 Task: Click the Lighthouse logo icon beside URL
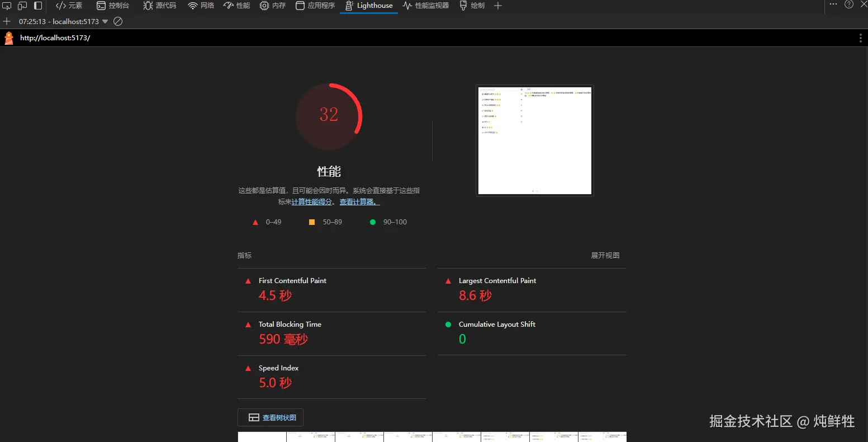click(x=9, y=38)
